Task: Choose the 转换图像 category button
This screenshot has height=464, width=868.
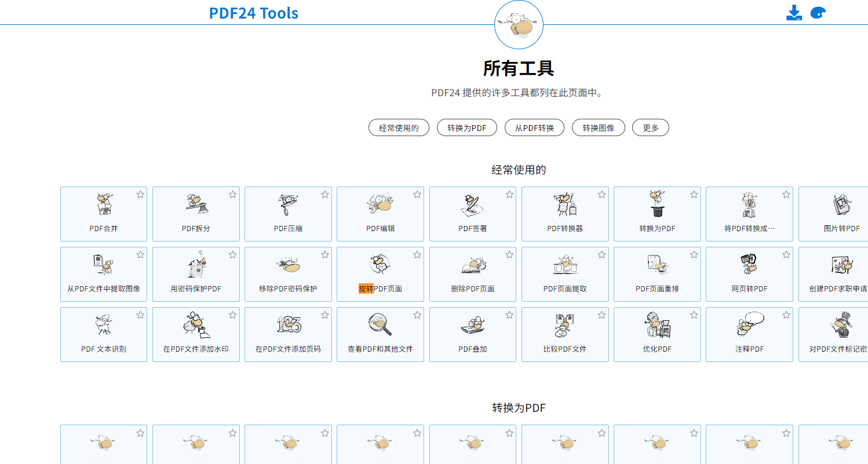Action: [x=599, y=128]
